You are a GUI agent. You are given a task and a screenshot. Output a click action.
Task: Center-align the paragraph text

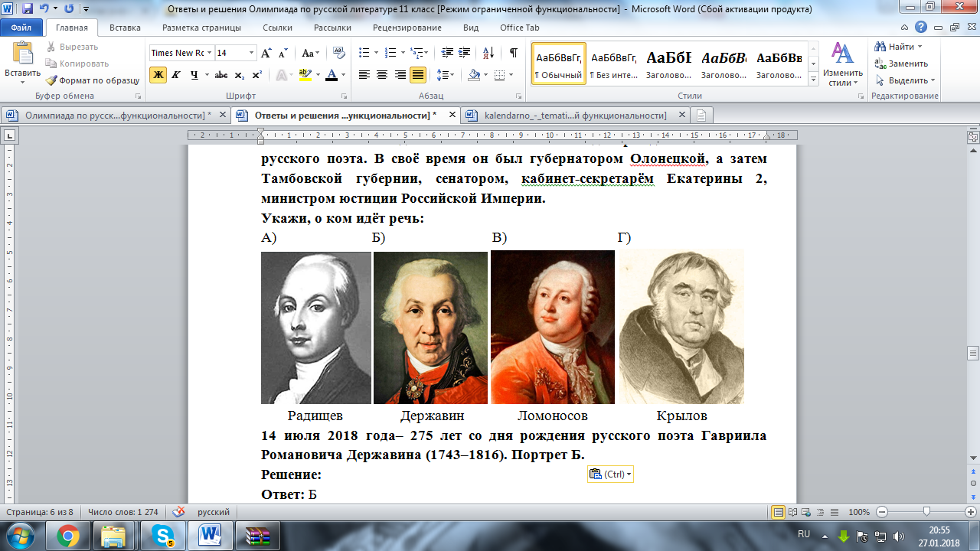pyautogui.click(x=382, y=75)
